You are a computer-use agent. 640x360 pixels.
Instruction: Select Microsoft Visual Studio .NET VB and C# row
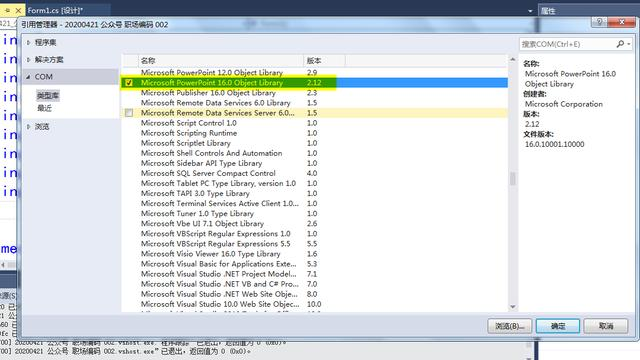click(314, 284)
